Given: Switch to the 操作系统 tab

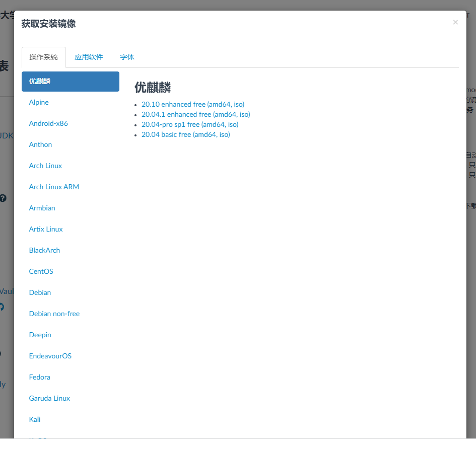Looking at the screenshot, I should [x=44, y=57].
